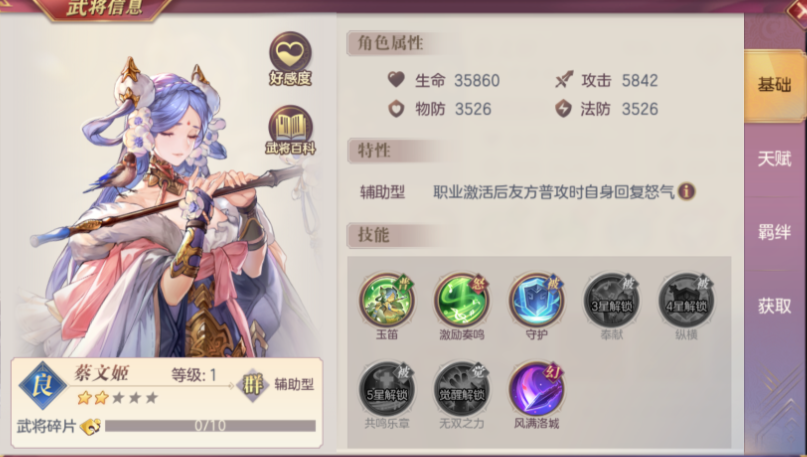The image size is (807, 457).
Task: Select the 激励奏鸣 skill icon
Action: (x=462, y=300)
